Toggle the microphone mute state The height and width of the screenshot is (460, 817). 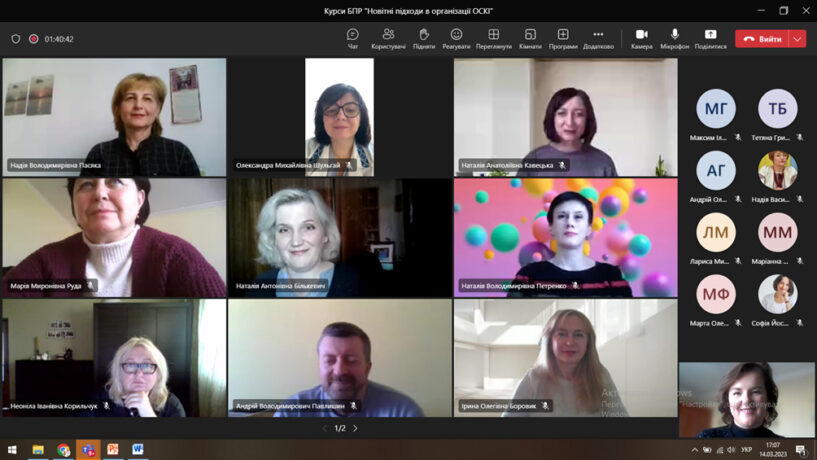point(675,38)
